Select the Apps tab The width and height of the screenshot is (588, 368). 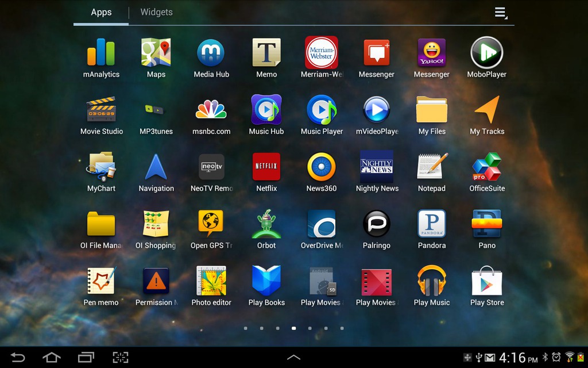[101, 12]
